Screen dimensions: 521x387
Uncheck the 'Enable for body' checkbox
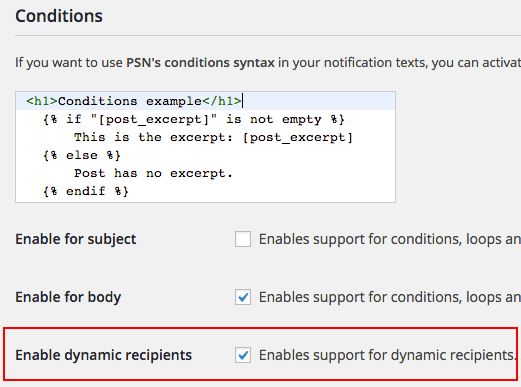point(243,297)
